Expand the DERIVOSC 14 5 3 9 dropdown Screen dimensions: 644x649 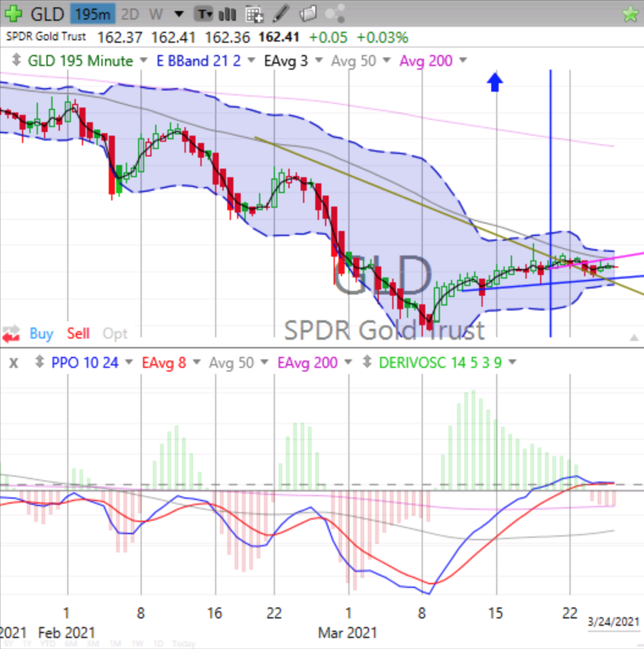click(512, 363)
